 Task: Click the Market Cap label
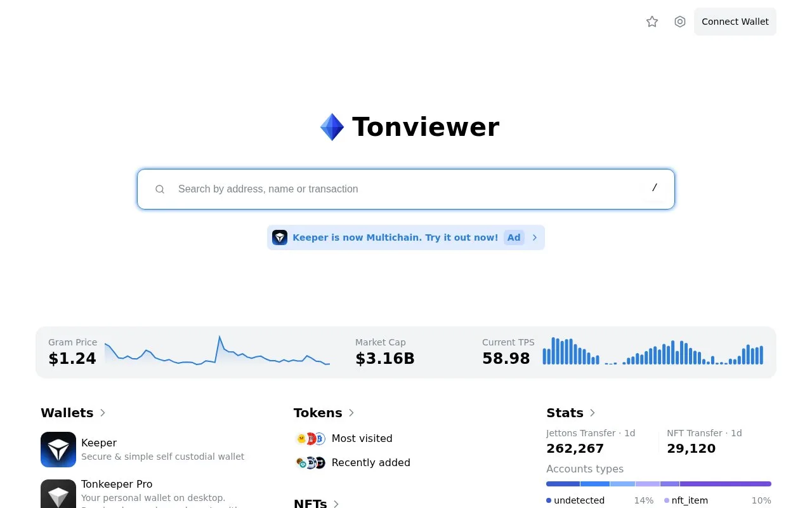380,342
